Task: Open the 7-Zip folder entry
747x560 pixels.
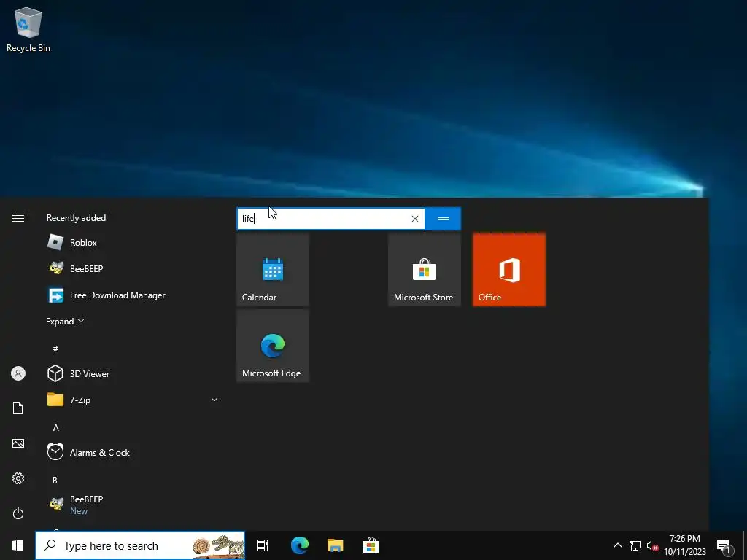Action: [x=132, y=400]
